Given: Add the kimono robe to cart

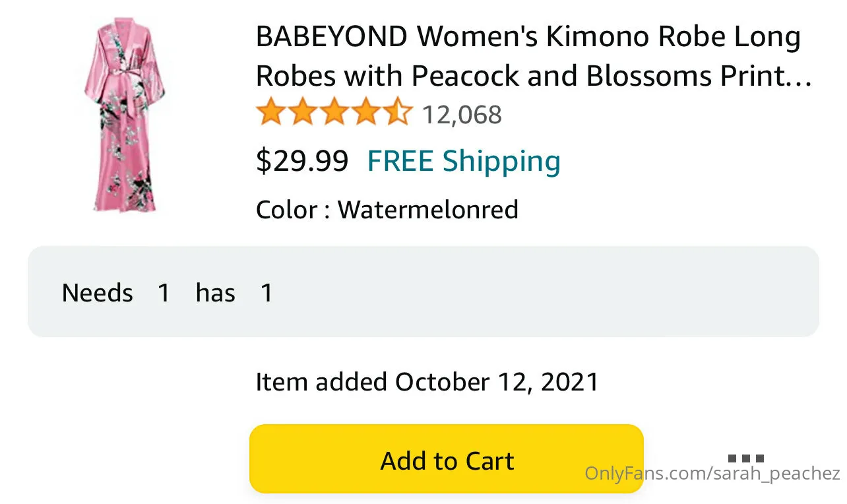Looking at the screenshot, I should click(x=446, y=460).
